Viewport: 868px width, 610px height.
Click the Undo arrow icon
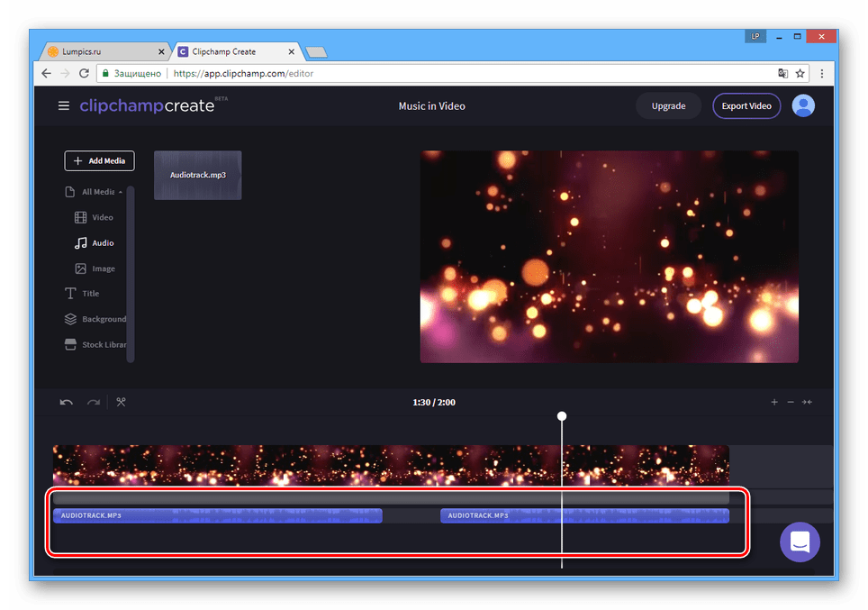point(67,402)
